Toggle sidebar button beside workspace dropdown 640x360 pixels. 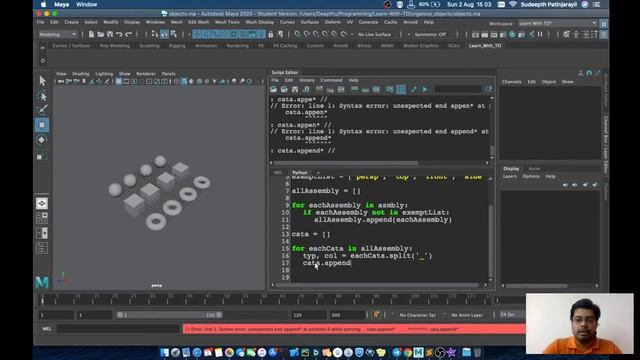click(x=603, y=24)
